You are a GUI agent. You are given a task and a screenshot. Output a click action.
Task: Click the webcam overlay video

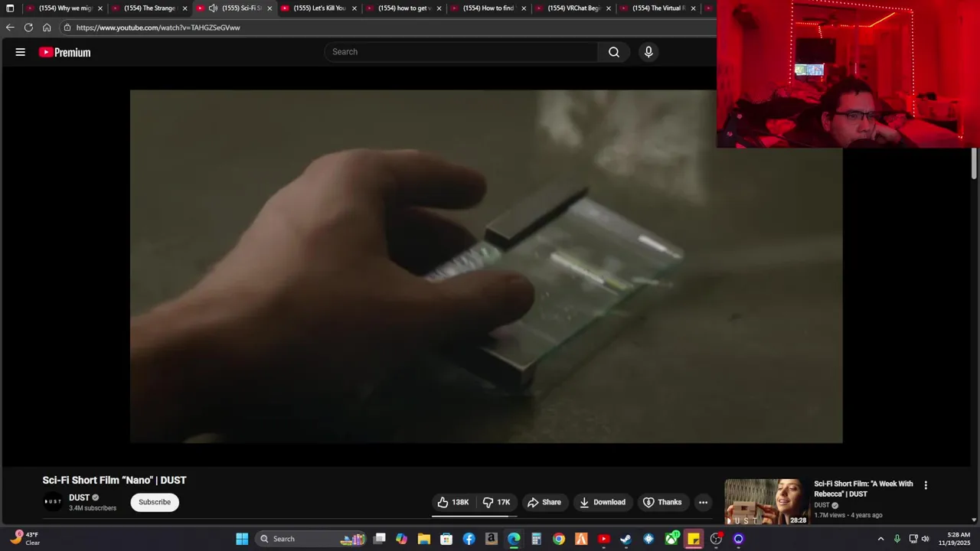click(x=848, y=73)
